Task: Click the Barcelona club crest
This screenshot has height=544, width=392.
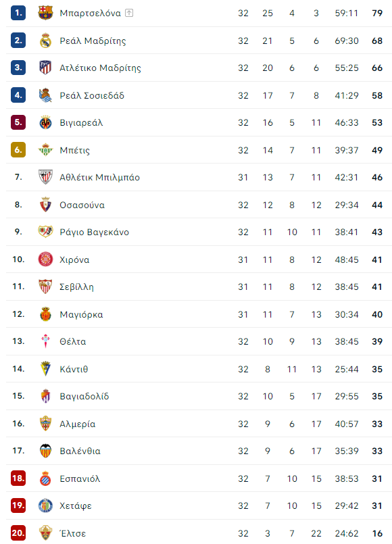Action: pos(45,13)
